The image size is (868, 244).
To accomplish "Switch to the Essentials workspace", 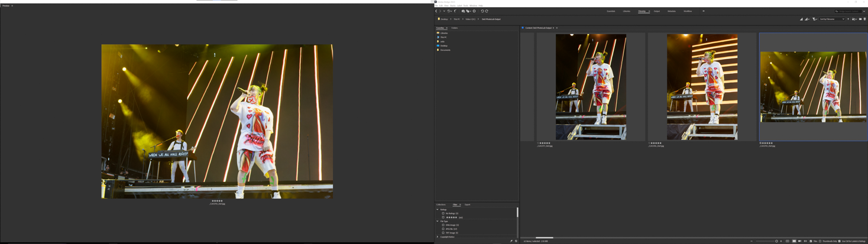I will click(x=611, y=11).
